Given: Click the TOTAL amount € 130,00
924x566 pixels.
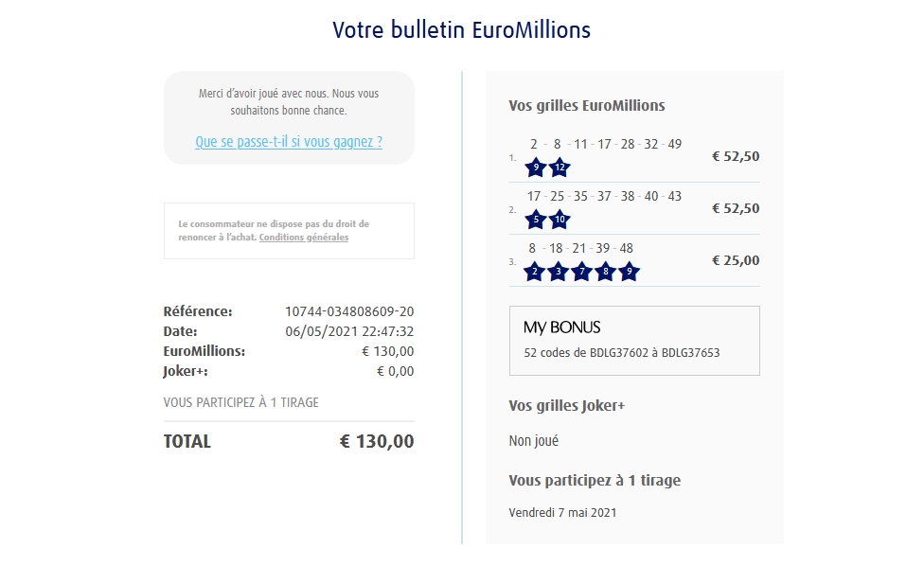Looking at the screenshot, I should point(377,441).
